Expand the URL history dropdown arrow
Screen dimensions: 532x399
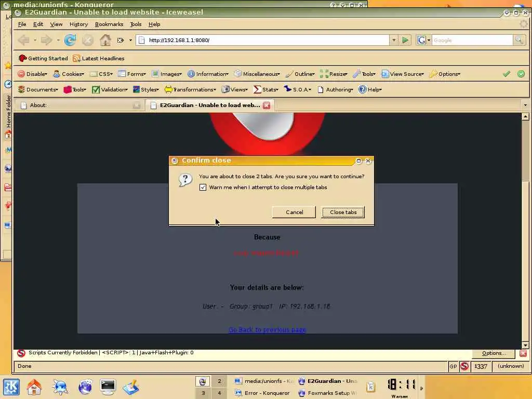point(394,40)
